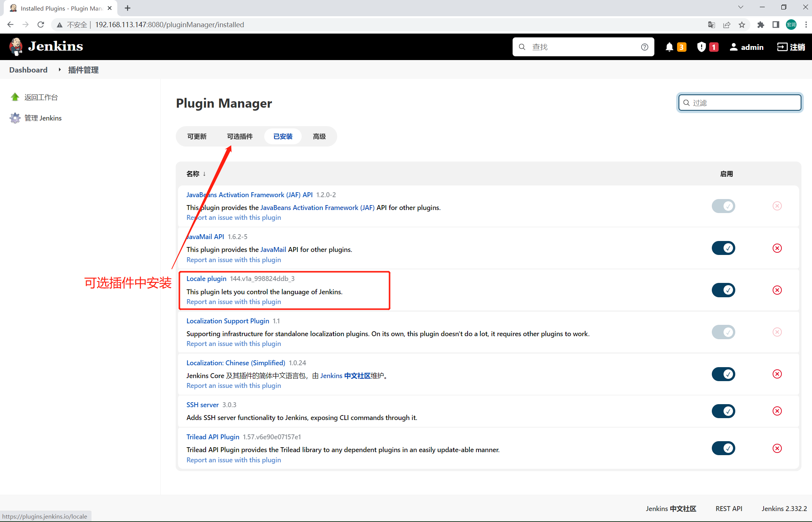Screen dimensions: 812x522
Task: Report an issue with Locale plugin
Action: tap(234, 302)
